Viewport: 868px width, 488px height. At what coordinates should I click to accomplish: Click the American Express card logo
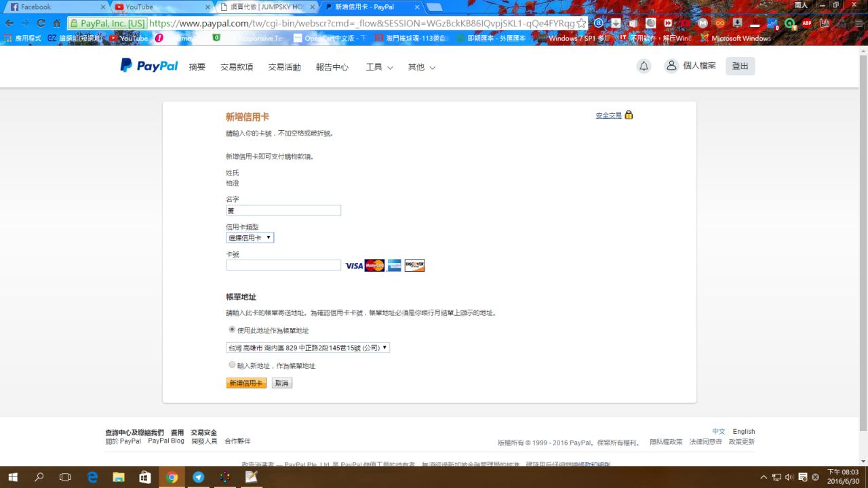pos(395,266)
